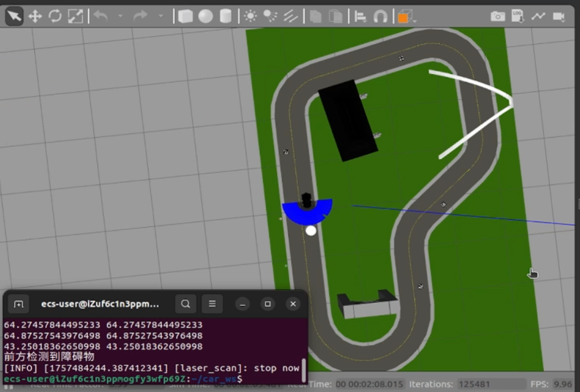Click the Chinese obstacle-detected message line
The width and height of the screenshot is (580, 392).
click(49, 357)
